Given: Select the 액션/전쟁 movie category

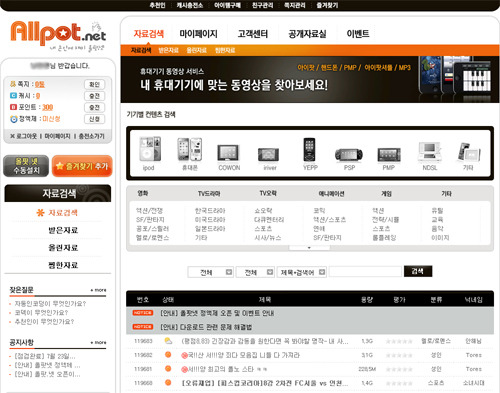Looking at the screenshot, I should [149, 211].
